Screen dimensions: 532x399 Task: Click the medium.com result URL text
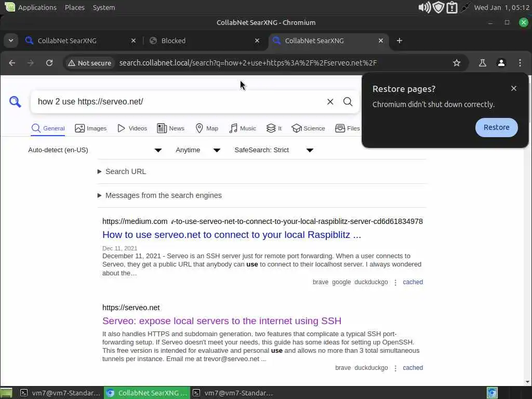point(262,221)
